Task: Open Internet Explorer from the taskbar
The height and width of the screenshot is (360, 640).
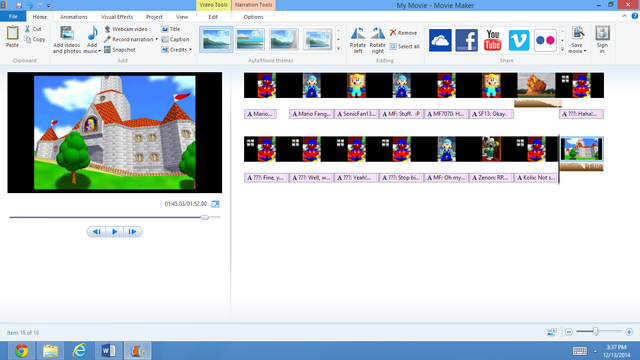Action: click(x=80, y=351)
